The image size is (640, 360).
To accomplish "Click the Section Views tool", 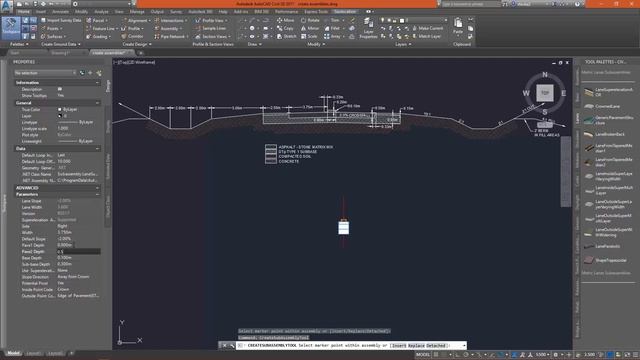I will (213, 37).
